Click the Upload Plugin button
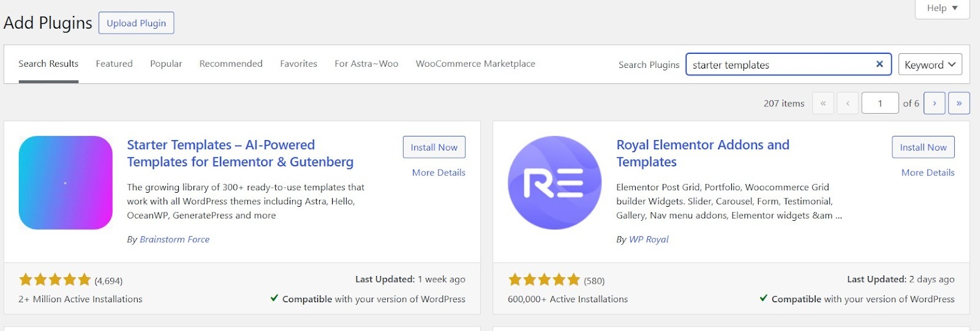The height and width of the screenshot is (331, 980). point(136,23)
